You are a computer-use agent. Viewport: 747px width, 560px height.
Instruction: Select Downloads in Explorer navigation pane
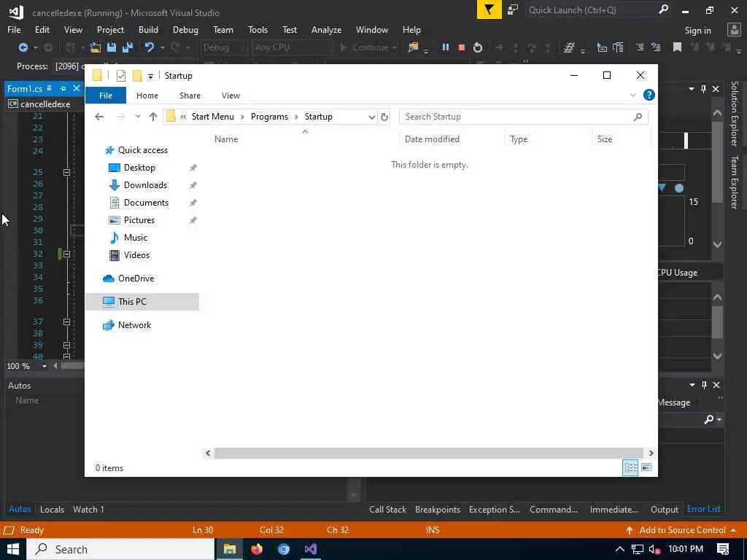[x=145, y=184]
